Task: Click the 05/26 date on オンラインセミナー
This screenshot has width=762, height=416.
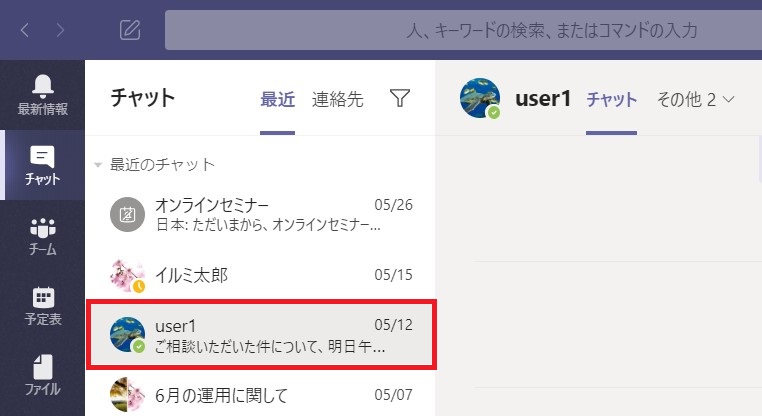Action: (393, 205)
